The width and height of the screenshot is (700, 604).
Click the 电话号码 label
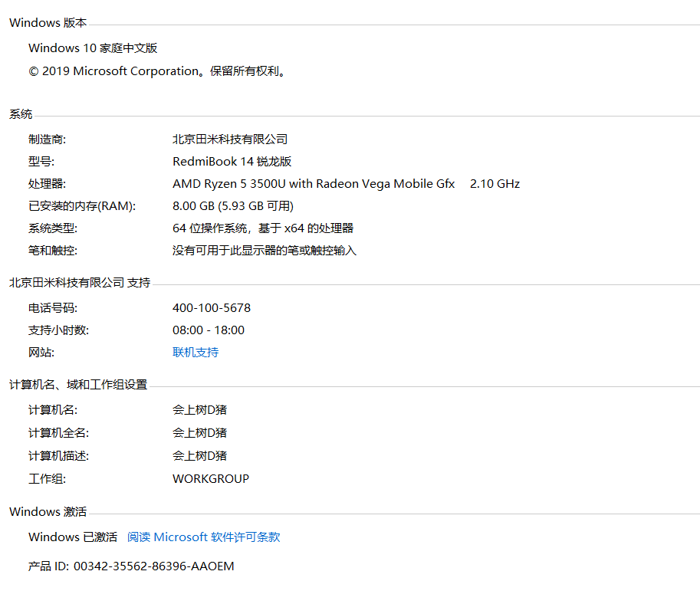[x=53, y=307]
